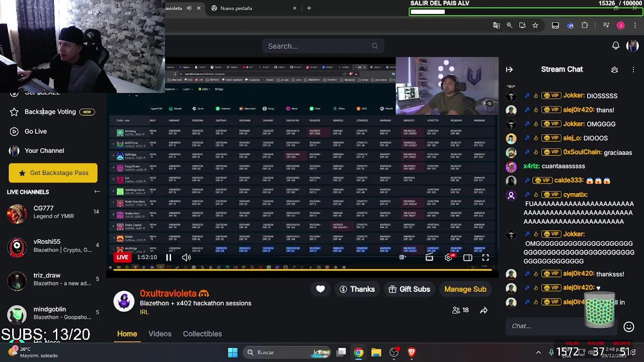Open mindgoblin live channel

point(53,313)
